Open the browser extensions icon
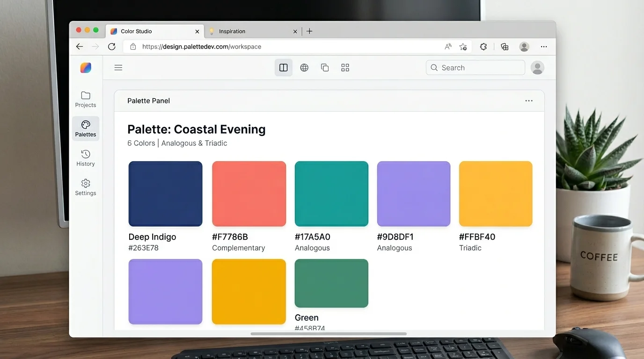 [x=483, y=46]
